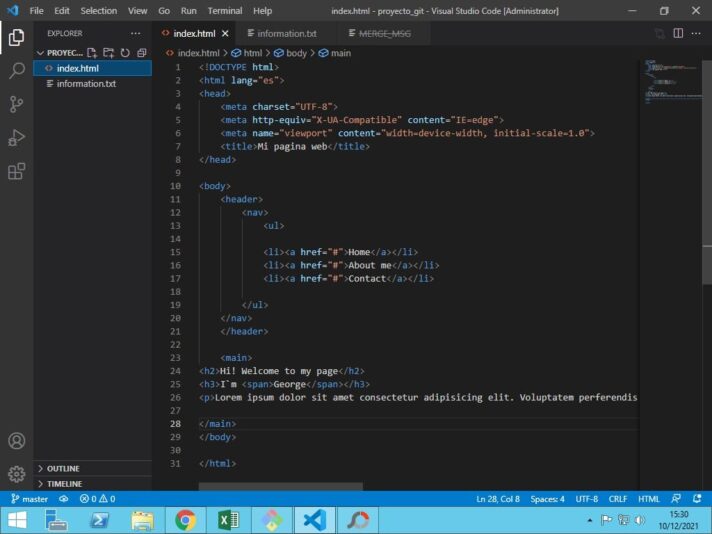712x534 pixels.
Task: Open Google Chrome from the taskbar
Action: [x=185, y=520]
